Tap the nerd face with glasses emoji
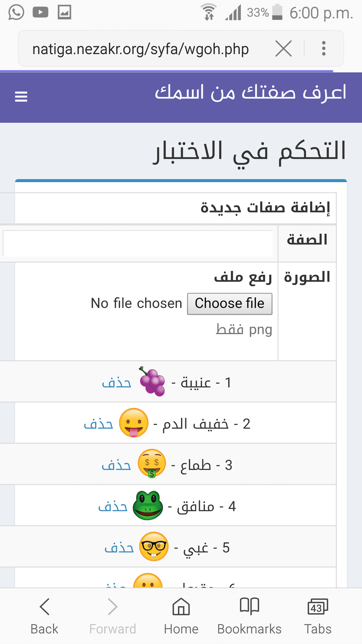 (x=154, y=546)
